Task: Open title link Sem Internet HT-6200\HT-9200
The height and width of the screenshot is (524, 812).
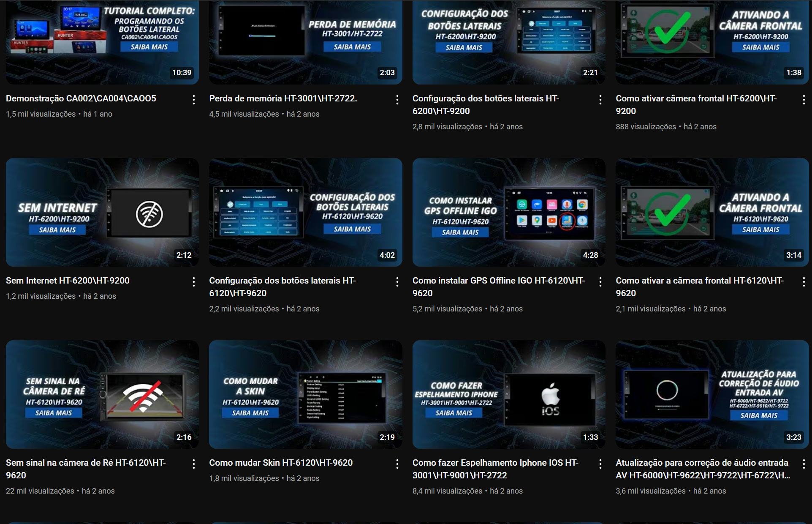Action: [x=68, y=281]
